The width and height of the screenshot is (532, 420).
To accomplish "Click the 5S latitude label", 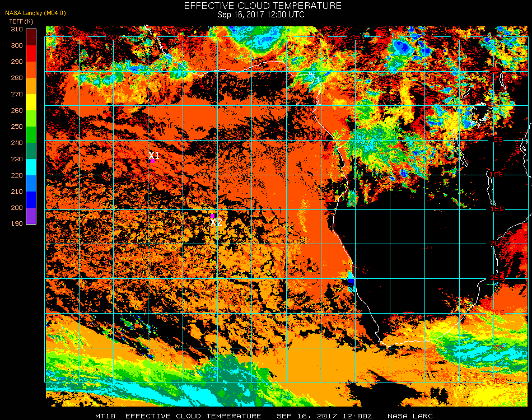I will (x=498, y=139).
